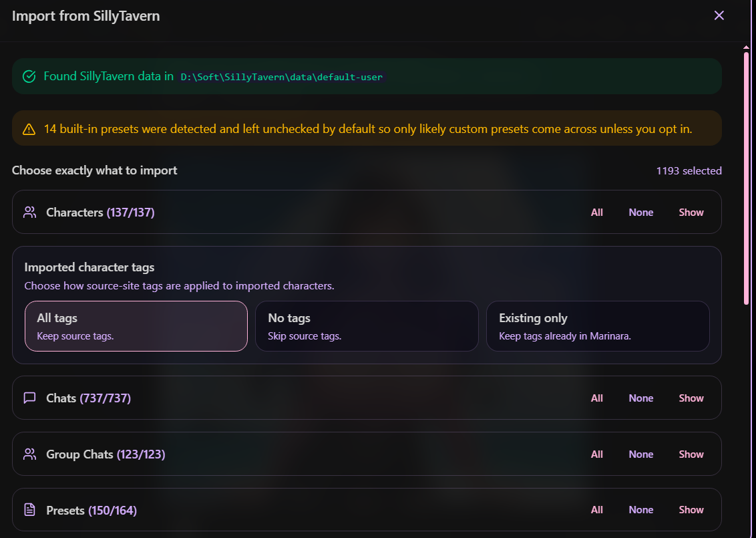Screen dimensions: 756x538
Task: Select All in the Characters row
Action: point(597,213)
